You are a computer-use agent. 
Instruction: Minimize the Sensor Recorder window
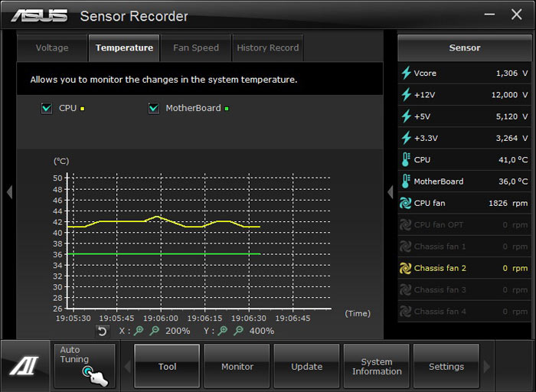(489, 15)
